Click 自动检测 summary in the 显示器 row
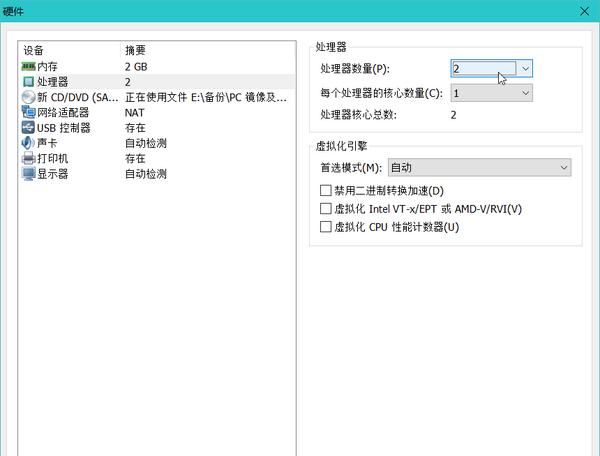This screenshot has width=600, height=456. pos(146,174)
